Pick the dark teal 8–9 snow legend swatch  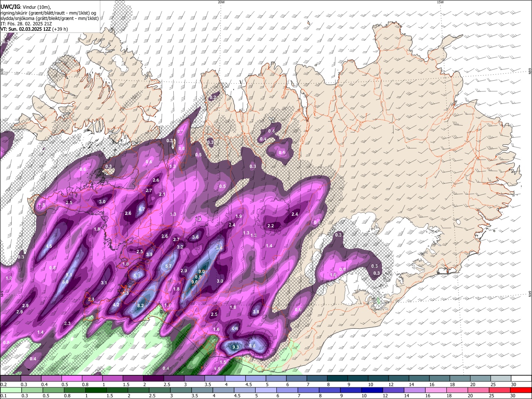(338, 378)
